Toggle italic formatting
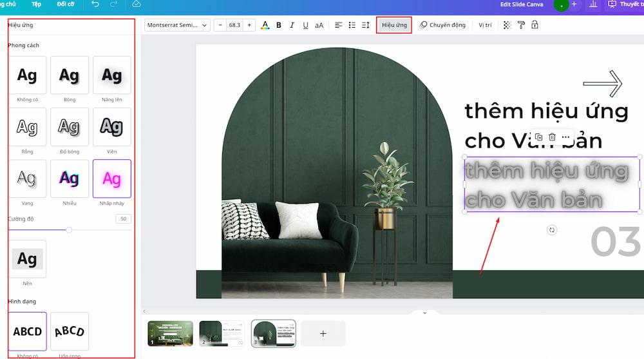 (292, 25)
